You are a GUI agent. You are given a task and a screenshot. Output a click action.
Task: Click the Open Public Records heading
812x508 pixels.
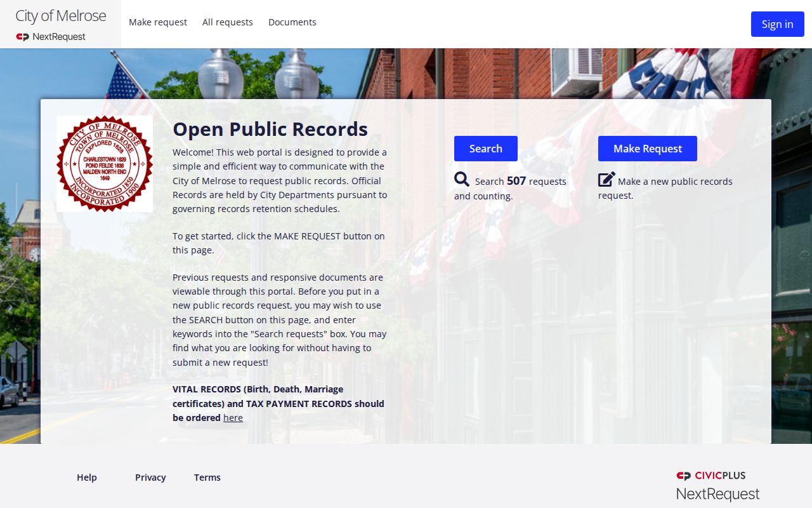(270, 129)
